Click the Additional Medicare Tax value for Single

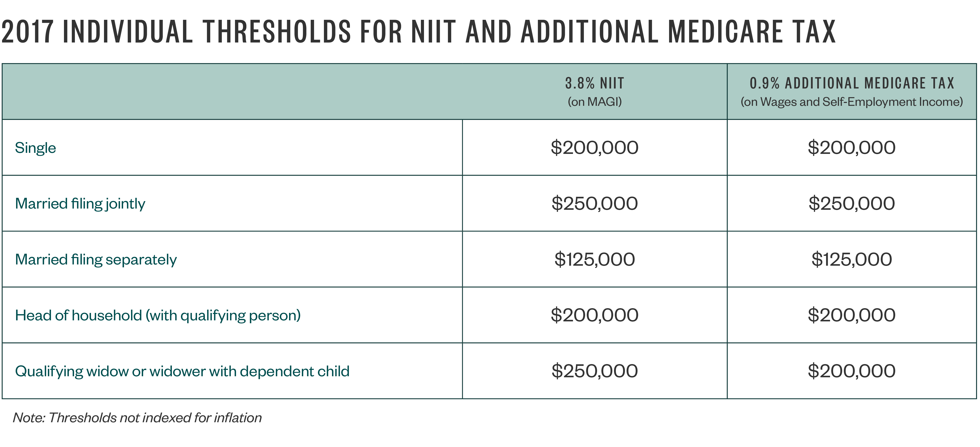pos(851,148)
